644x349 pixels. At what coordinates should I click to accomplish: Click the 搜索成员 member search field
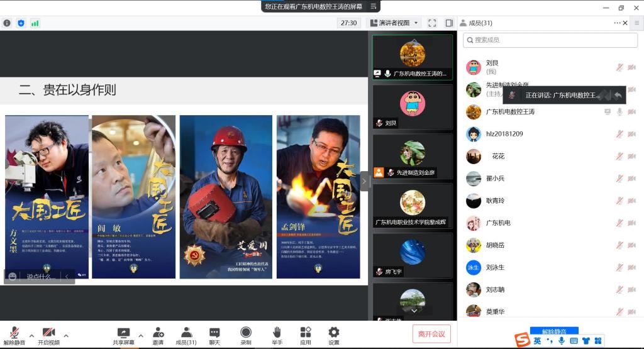coord(550,40)
